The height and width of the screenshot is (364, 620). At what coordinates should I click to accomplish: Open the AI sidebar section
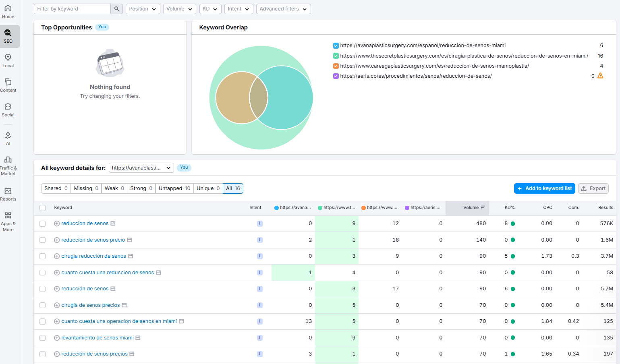click(x=8, y=138)
